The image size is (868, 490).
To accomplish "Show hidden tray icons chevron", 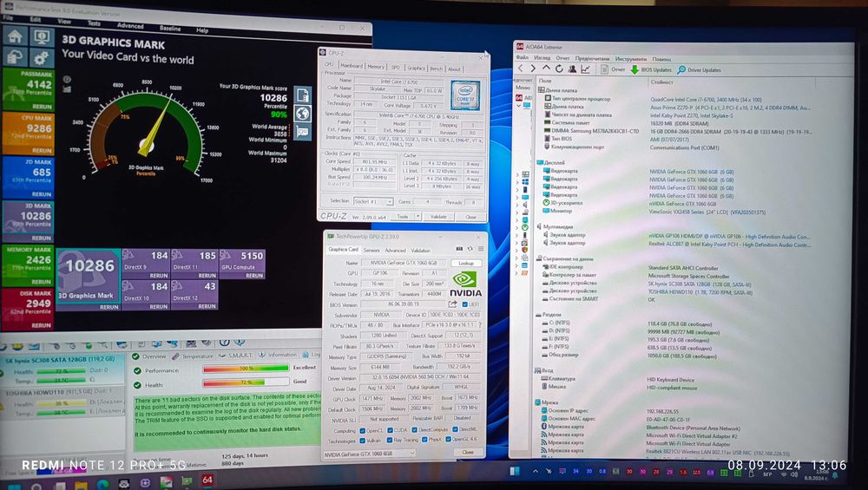I will coord(536,471).
